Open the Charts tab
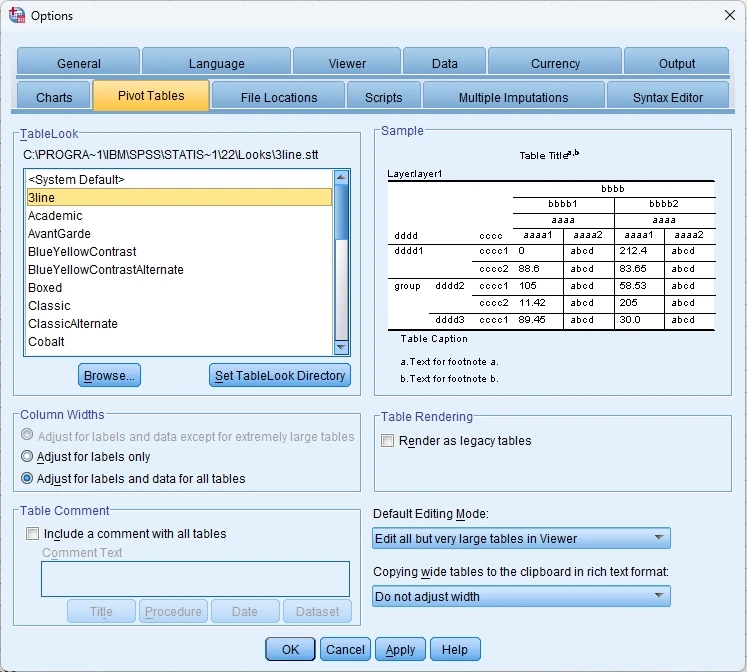Image resolution: width=747 pixels, height=672 pixels. click(54, 97)
